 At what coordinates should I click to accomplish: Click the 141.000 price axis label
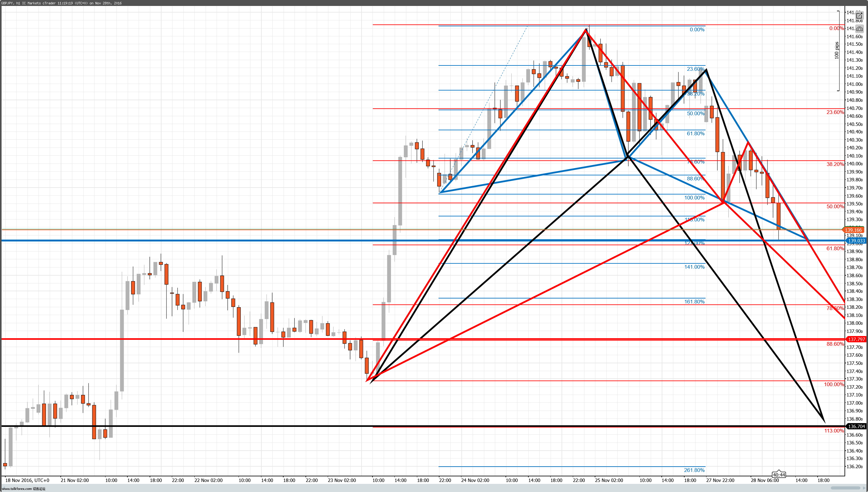[x=855, y=84]
